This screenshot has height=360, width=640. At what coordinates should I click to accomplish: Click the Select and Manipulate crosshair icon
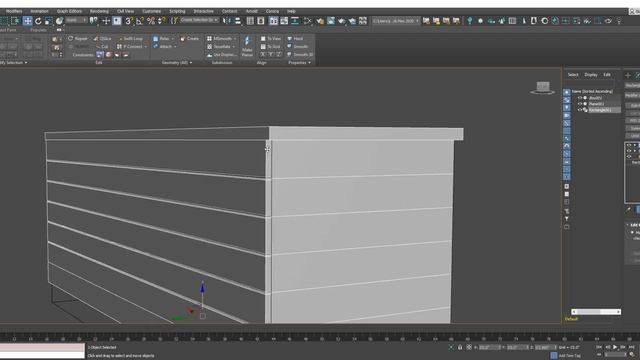click(x=106, y=21)
